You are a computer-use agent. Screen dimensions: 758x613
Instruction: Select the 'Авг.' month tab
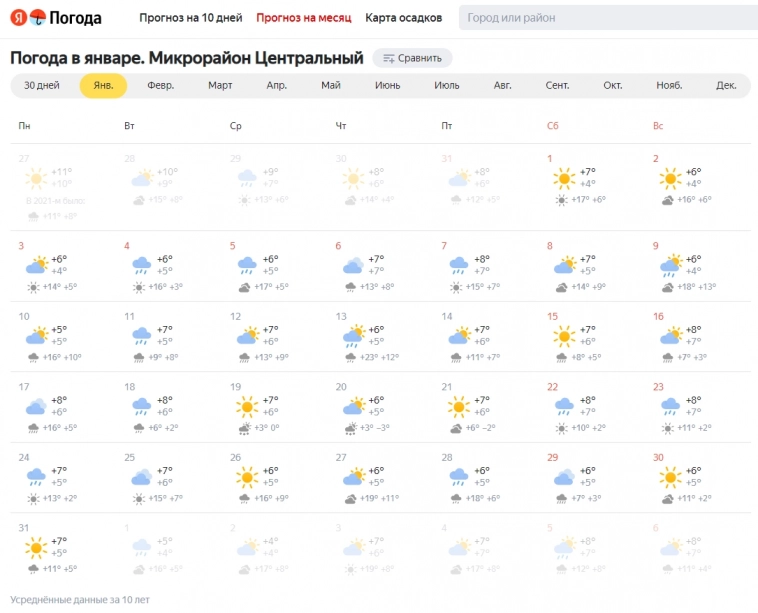point(502,86)
